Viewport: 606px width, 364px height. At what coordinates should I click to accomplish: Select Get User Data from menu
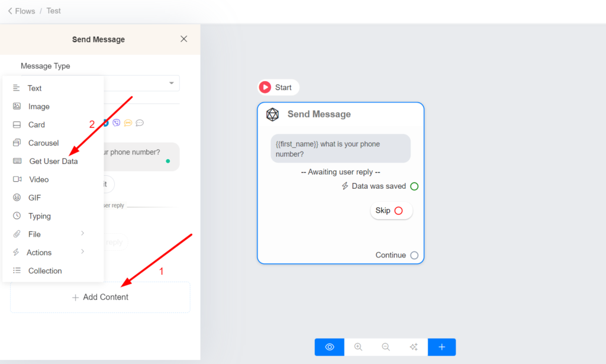[x=53, y=161]
